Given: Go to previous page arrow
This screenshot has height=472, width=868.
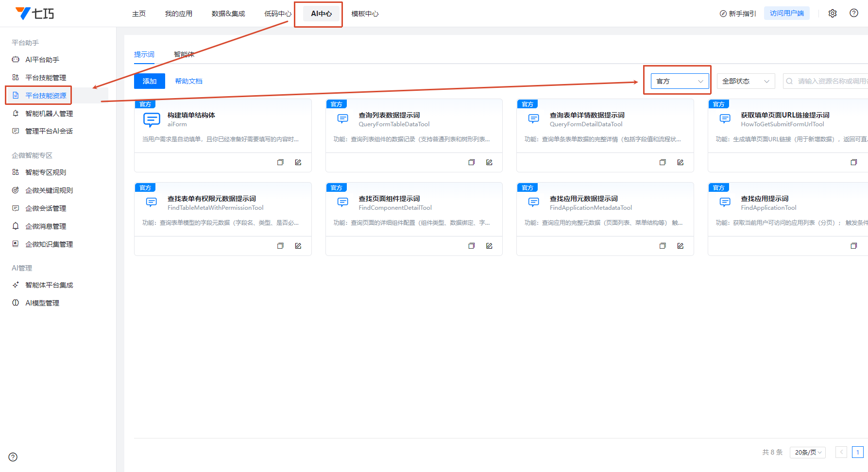Looking at the screenshot, I should tap(841, 452).
